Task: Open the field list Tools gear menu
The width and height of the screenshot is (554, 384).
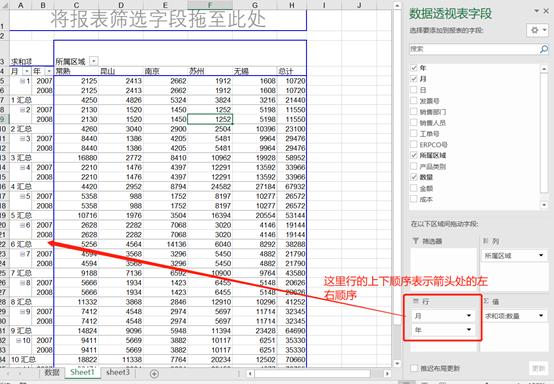Action: pos(538,30)
